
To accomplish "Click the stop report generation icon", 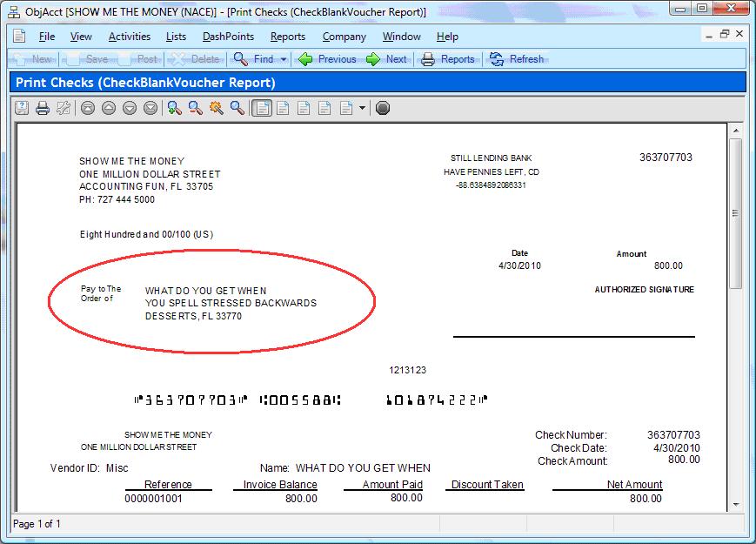I will [383, 108].
